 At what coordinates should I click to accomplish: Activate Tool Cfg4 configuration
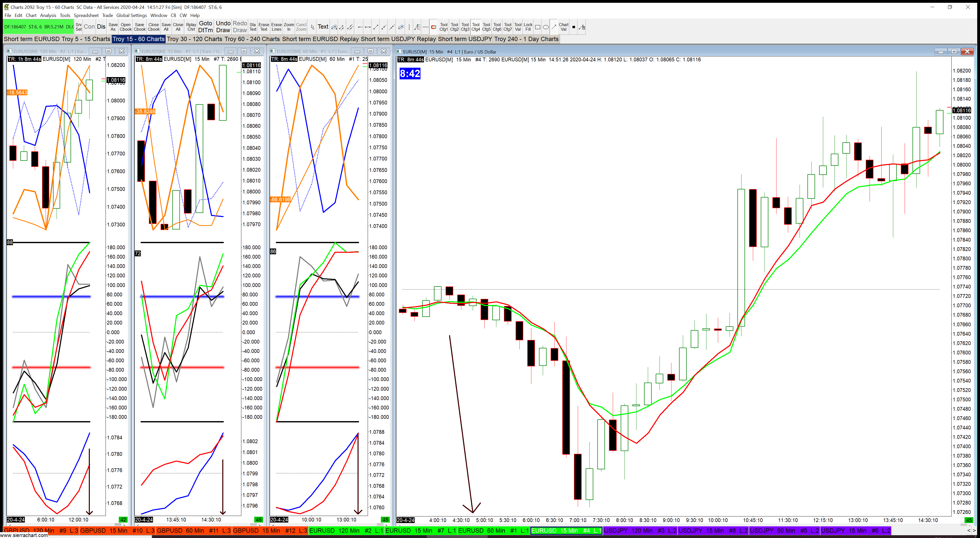pos(476,27)
